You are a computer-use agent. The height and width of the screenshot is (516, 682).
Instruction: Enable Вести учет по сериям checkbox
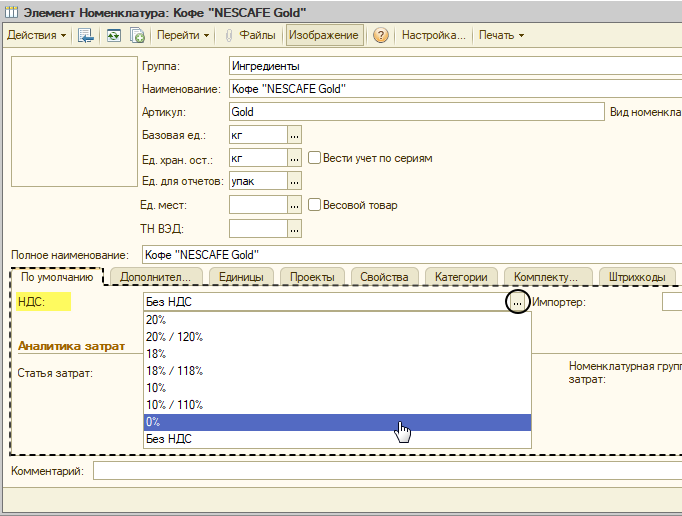[314, 157]
